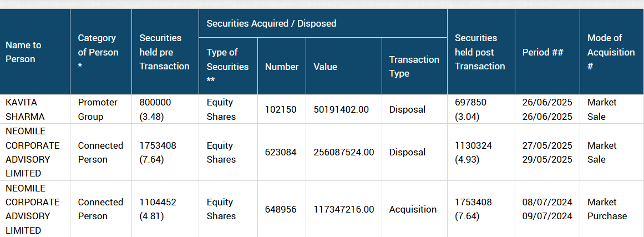Click the Name to Person column header
Screen dimensions: 644x237
tap(35, 52)
